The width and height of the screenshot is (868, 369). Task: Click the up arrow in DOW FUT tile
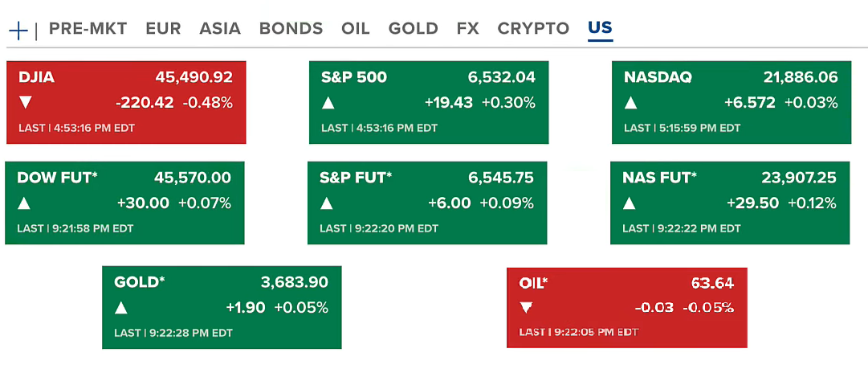pos(25,203)
